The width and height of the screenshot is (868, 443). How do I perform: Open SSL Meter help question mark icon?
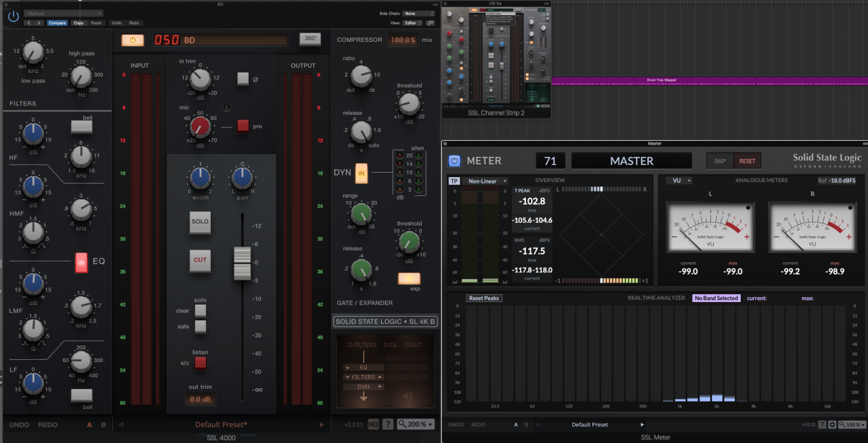822,425
